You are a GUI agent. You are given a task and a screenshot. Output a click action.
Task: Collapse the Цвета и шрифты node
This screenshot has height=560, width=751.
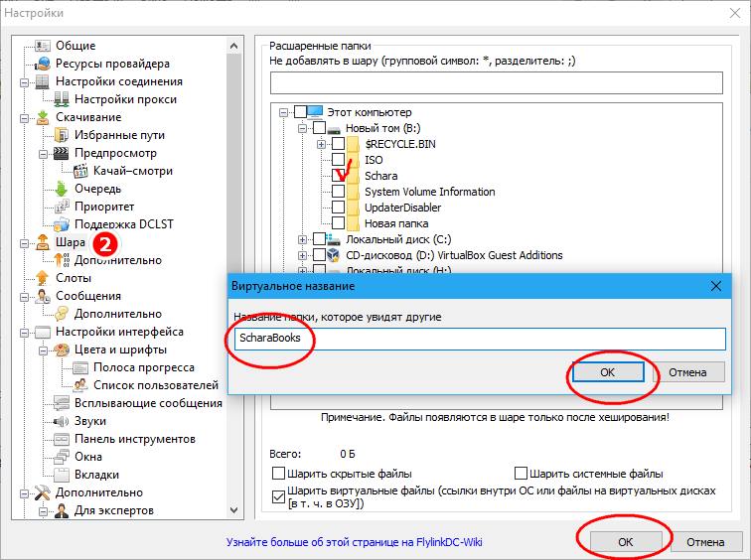pyautogui.click(x=43, y=350)
